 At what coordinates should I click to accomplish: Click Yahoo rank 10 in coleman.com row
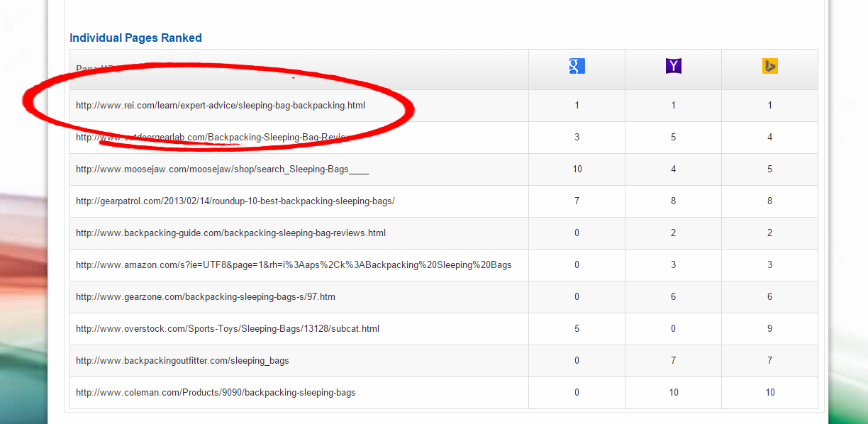click(x=674, y=393)
